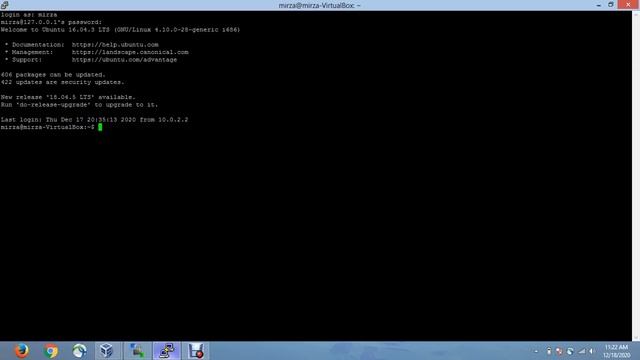
Task: Open the VirtualBox VM taskbar icon
Action: click(137, 351)
